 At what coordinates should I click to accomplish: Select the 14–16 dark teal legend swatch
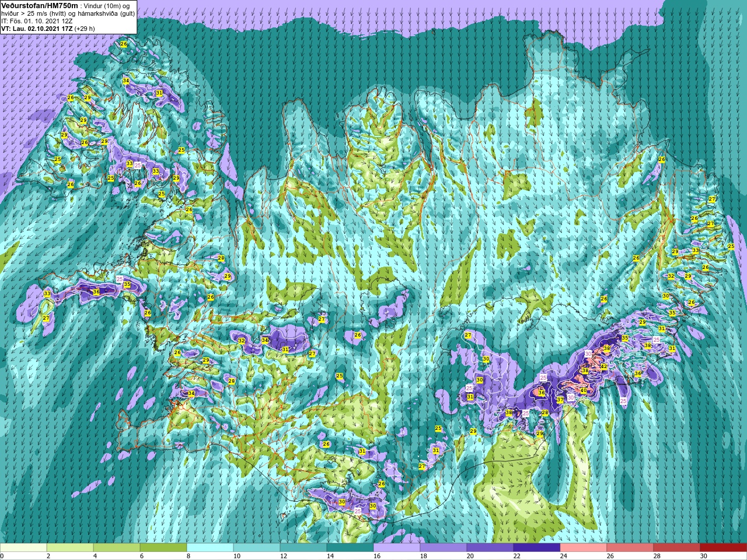(350, 548)
